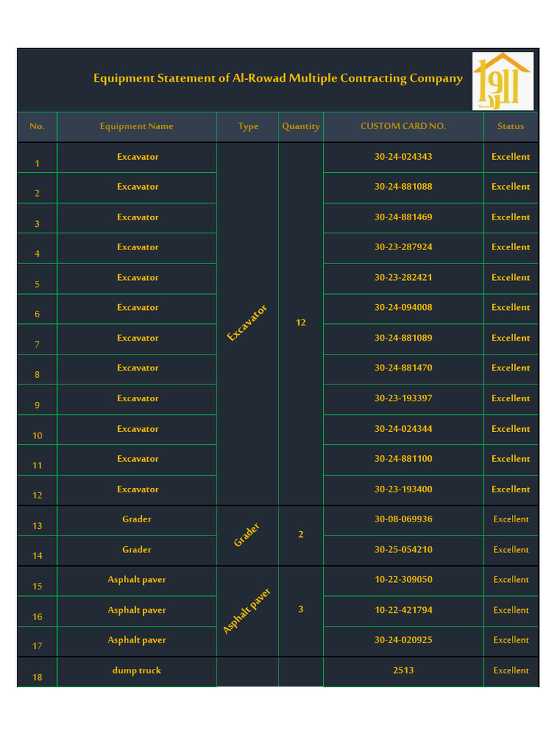The width and height of the screenshot is (560, 747).
Task: Select custom card number 30-24-094008
Action: point(403,308)
